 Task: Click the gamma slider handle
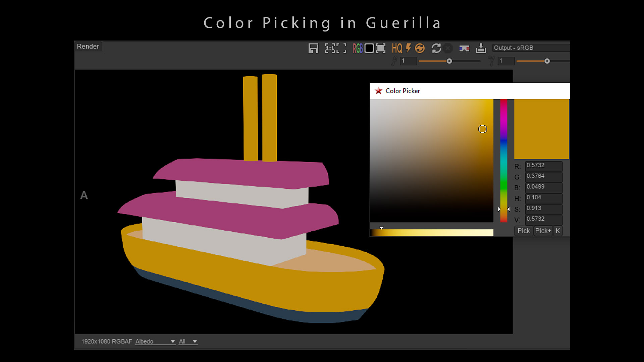(x=547, y=61)
